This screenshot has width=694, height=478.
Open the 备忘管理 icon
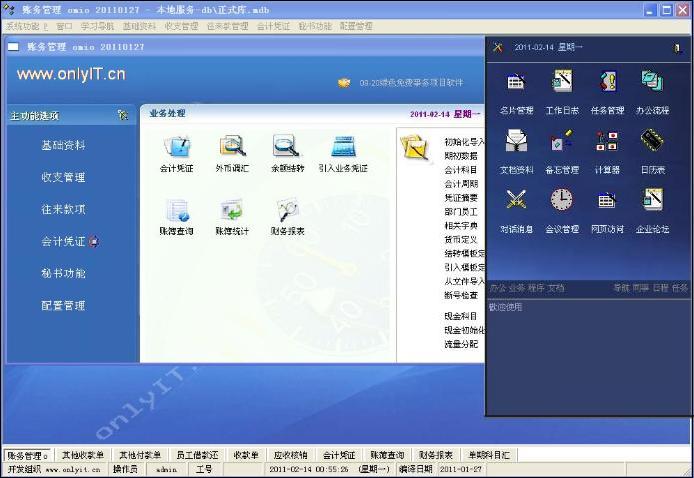pos(562,141)
